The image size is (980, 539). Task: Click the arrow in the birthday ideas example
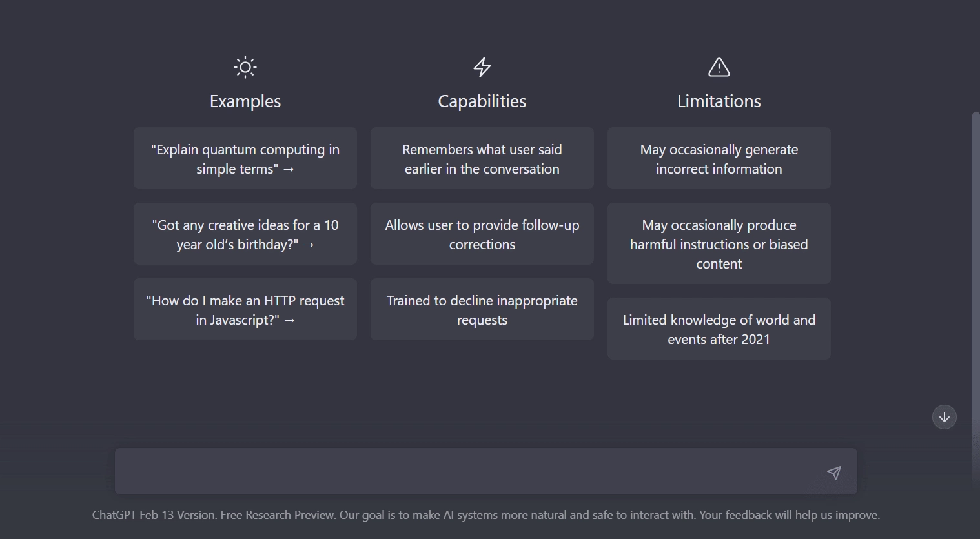click(309, 245)
